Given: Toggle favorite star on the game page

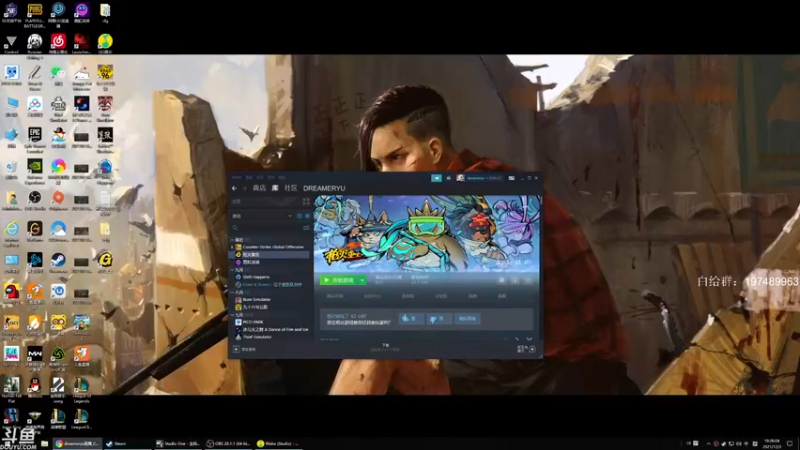Looking at the screenshot, I should pyautogui.click(x=528, y=280).
